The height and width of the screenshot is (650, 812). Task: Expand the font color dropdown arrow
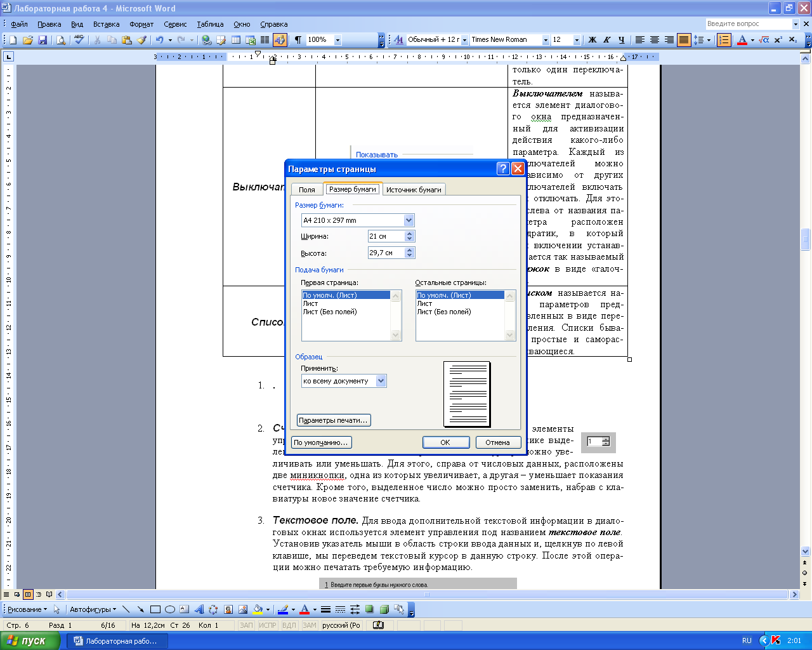coord(752,40)
